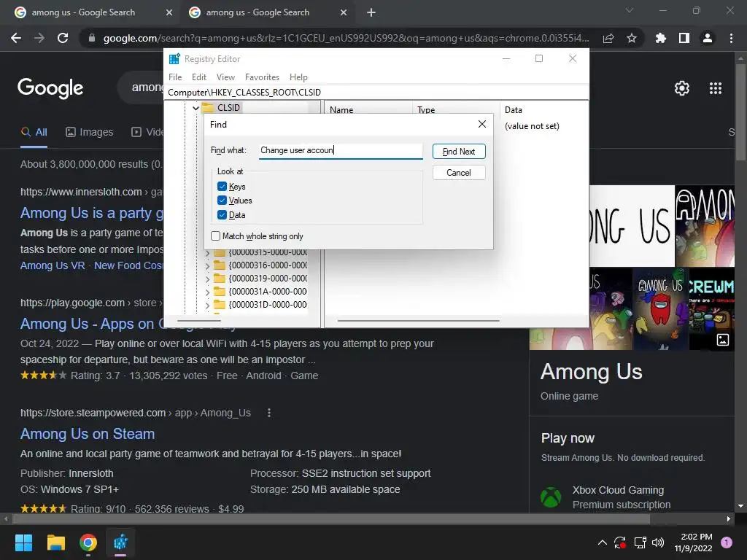Open Chrome profile icon

pyautogui.click(x=708, y=38)
